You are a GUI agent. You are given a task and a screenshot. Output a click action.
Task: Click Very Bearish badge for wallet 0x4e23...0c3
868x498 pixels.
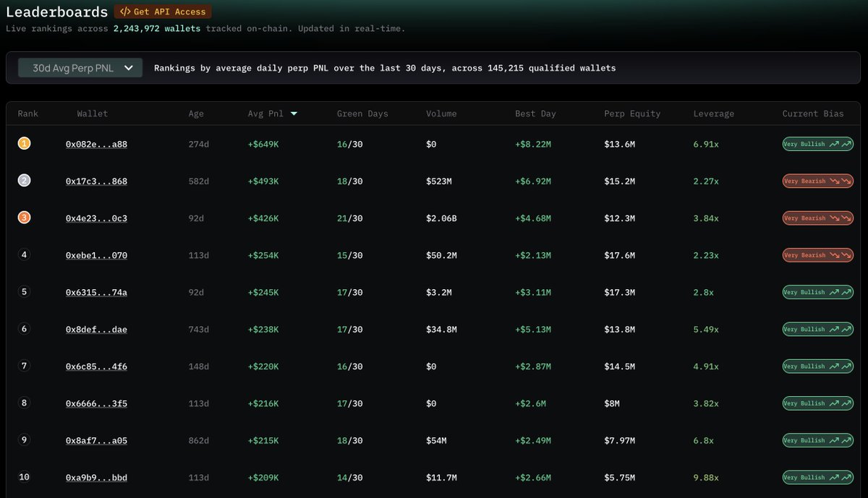pos(818,218)
